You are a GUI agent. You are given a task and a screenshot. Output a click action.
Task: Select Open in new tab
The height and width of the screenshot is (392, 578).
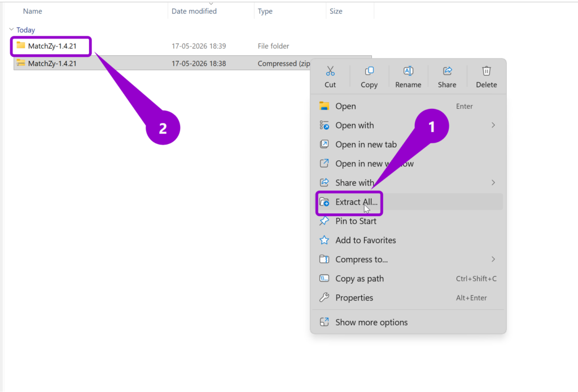click(408, 144)
